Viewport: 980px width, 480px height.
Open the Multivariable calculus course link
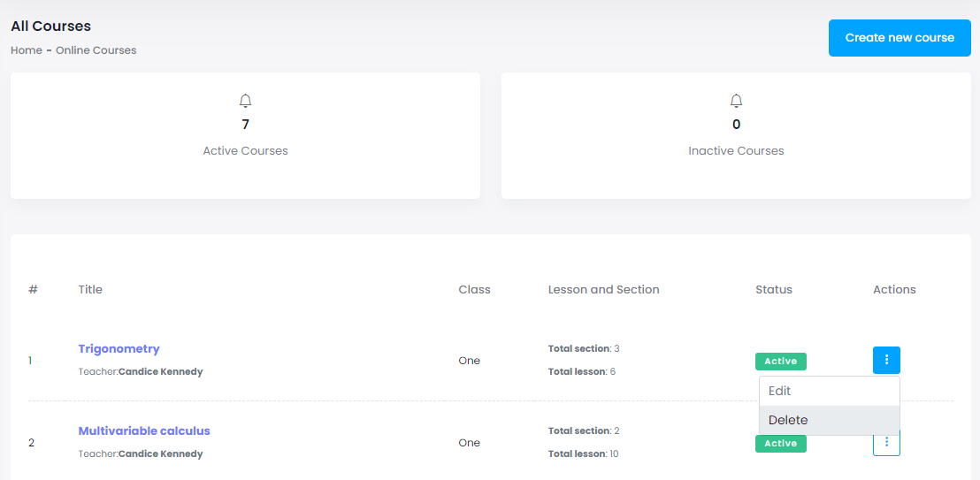click(x=144, y=430)
